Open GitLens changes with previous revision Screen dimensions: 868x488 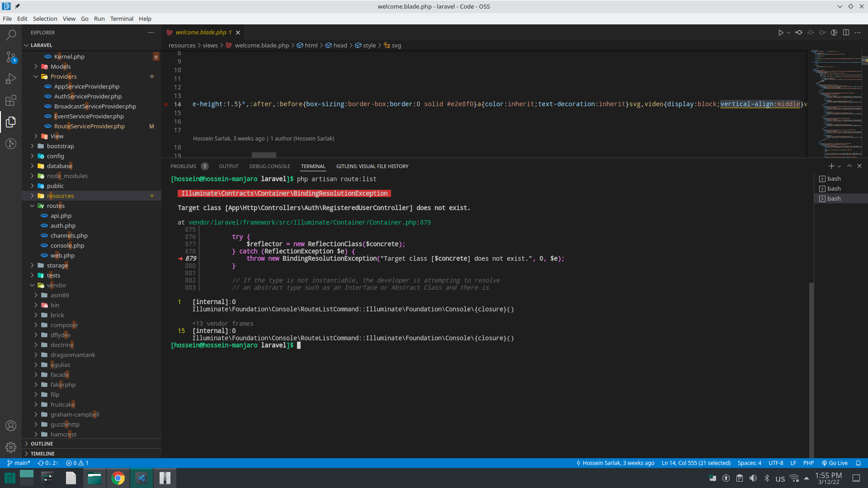click(799, 33)
